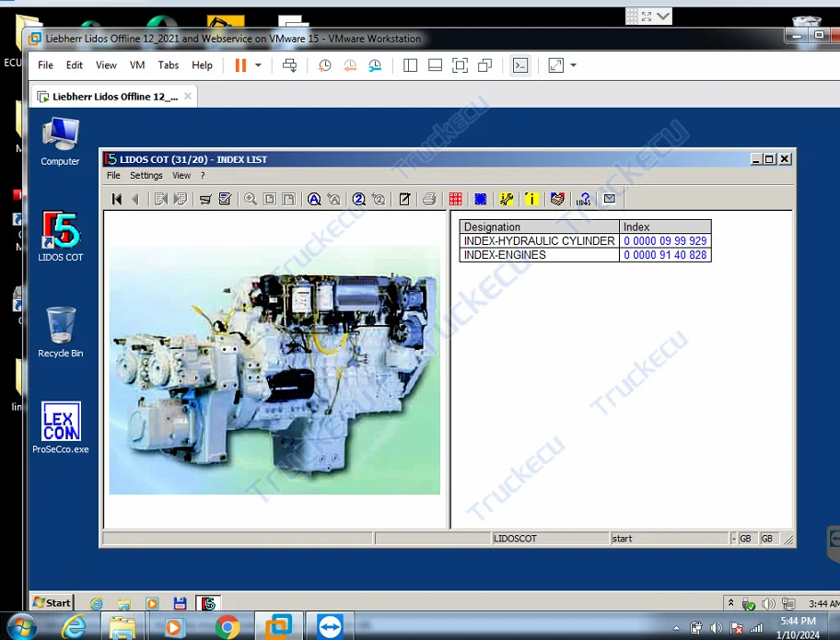Expand VMware power options dropdown arrow
Image resolution: width=840 pixels, height=640 pixels.
click(258, 65)
